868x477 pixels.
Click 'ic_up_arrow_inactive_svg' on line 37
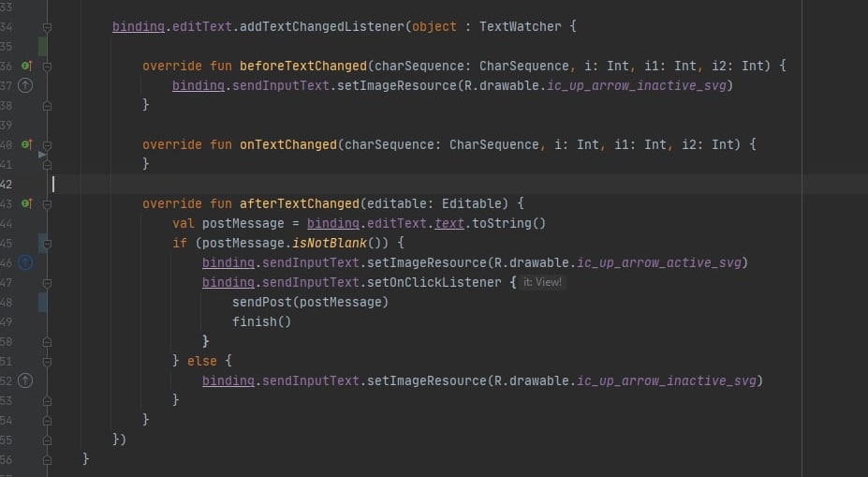[x=637, y=85]
